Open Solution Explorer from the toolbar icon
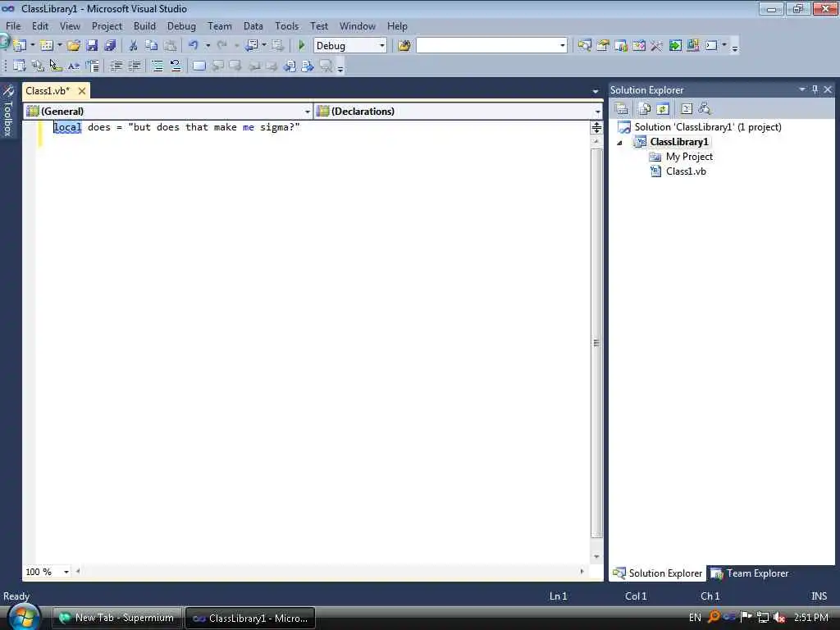Screen dimensions: 840x630 pos(584,46)
